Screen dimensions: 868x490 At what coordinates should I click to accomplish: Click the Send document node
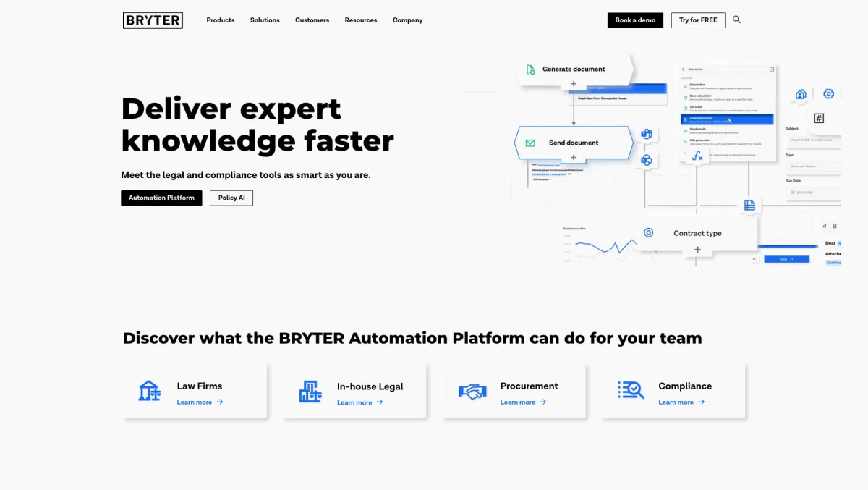pyautogui.click(x=574, y=143)
